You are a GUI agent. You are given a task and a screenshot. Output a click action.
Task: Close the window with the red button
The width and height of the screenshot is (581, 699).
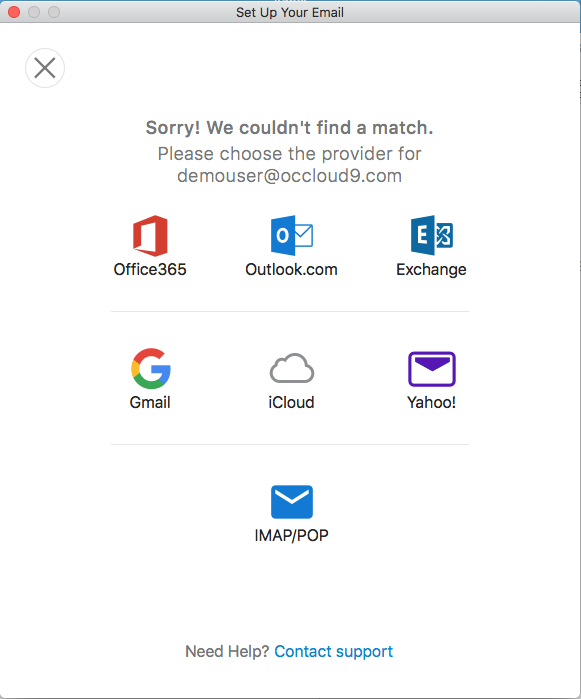(14, 12)
